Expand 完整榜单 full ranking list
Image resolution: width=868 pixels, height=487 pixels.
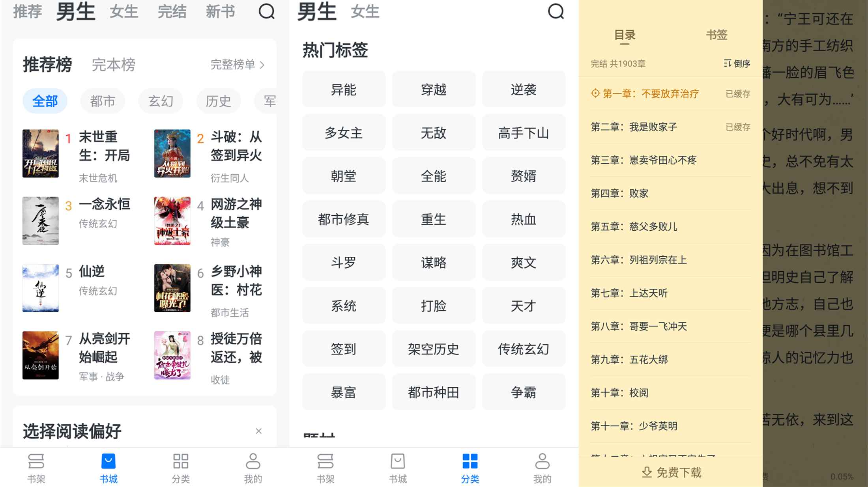point(237,64)
